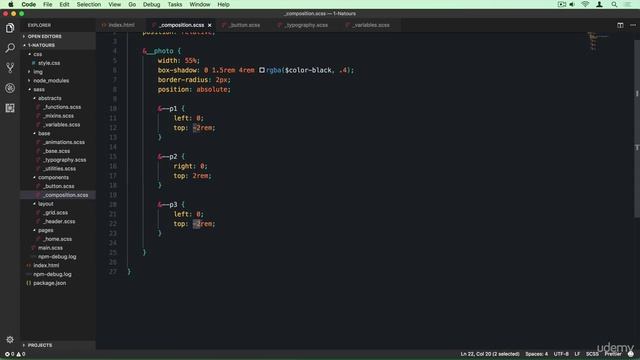
Task: Change indentation via Spaces: 4
Action: (536, 354)
